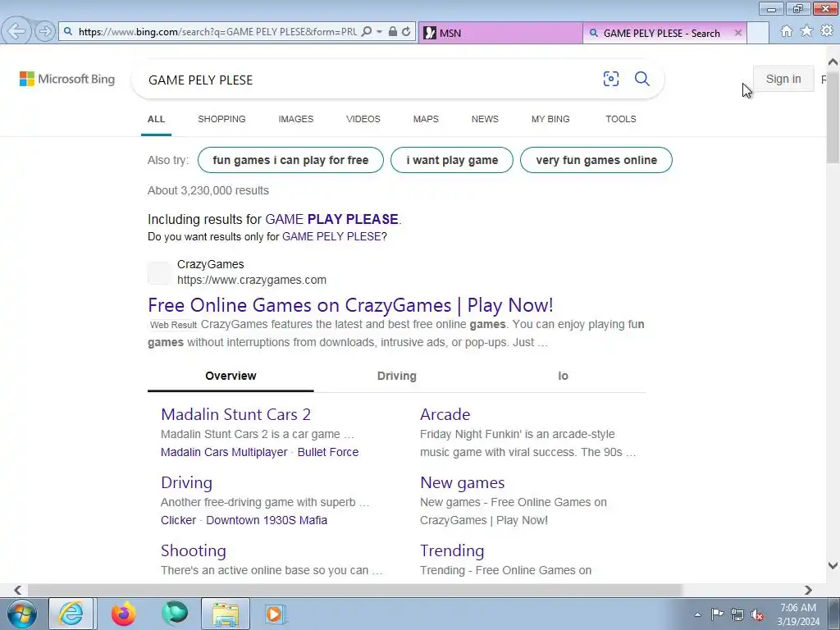Open the https://www.crazygames.com URL link
The width and height of the screenshot is (840, 630).
(252, 280)
